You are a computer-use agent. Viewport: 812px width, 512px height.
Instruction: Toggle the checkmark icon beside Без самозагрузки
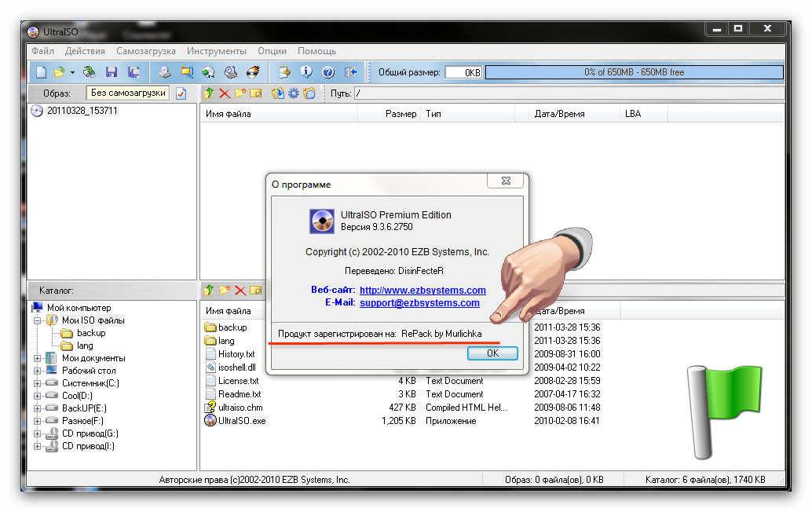click(181, 93)
